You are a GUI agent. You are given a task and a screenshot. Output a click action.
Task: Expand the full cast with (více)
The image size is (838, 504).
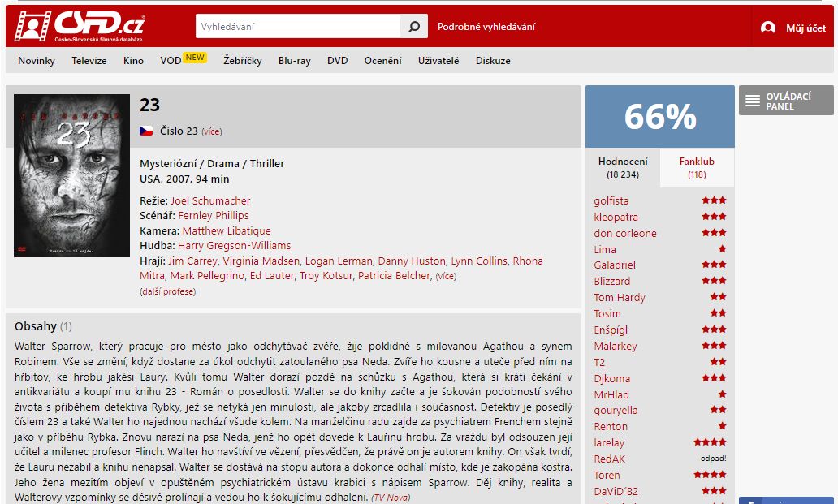coord(446,276)
